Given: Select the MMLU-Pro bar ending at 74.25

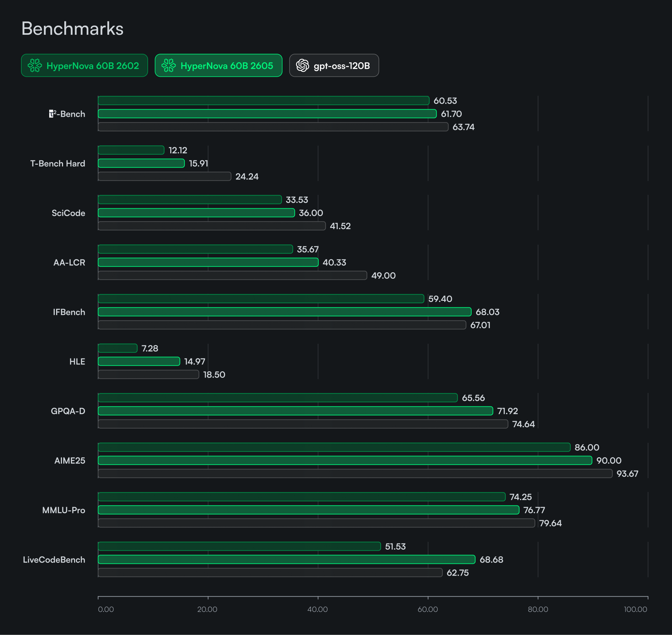Looking at the screenshot, I should 302,497.
